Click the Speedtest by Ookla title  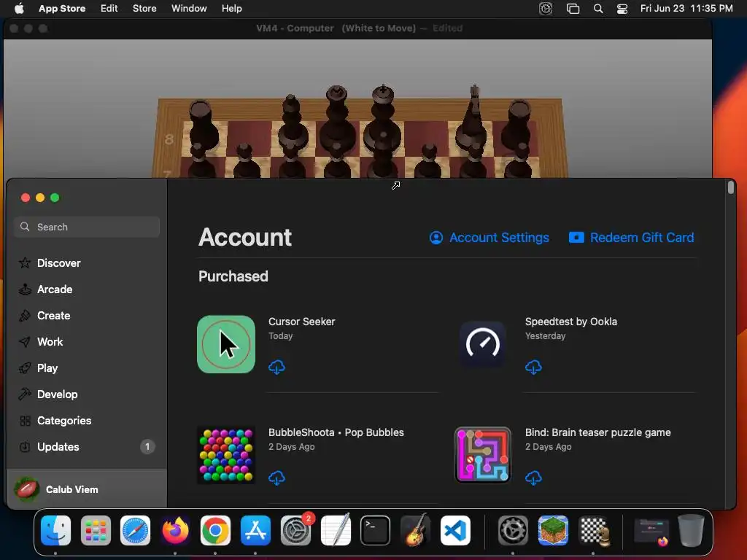click(x=570, y=322)
